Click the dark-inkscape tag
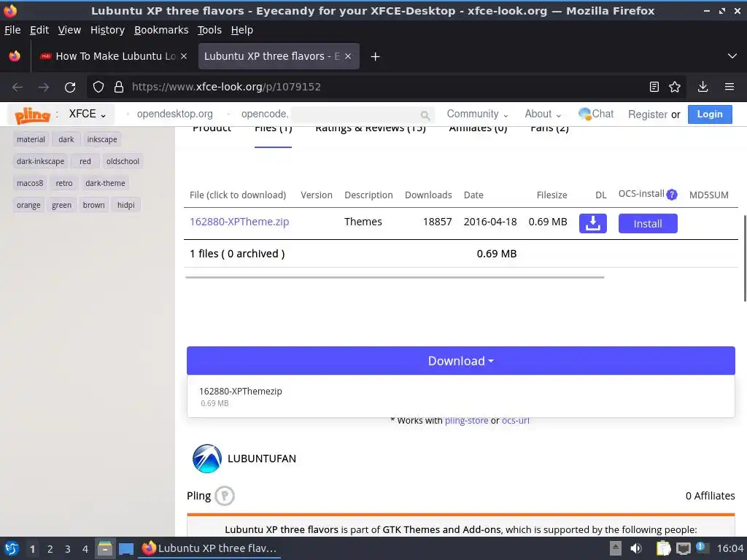This screenshot has width=747, height=560. click(x=41, y=161)
